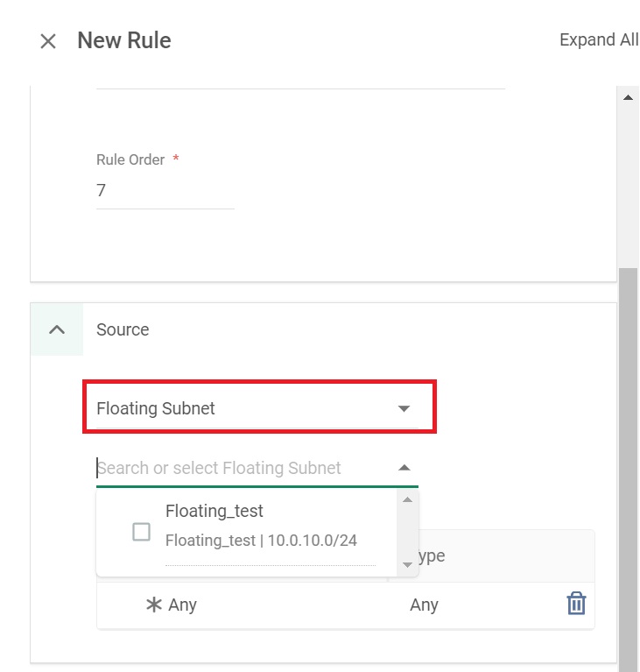Edit the Rule Order field value 7

pos(165,190)
